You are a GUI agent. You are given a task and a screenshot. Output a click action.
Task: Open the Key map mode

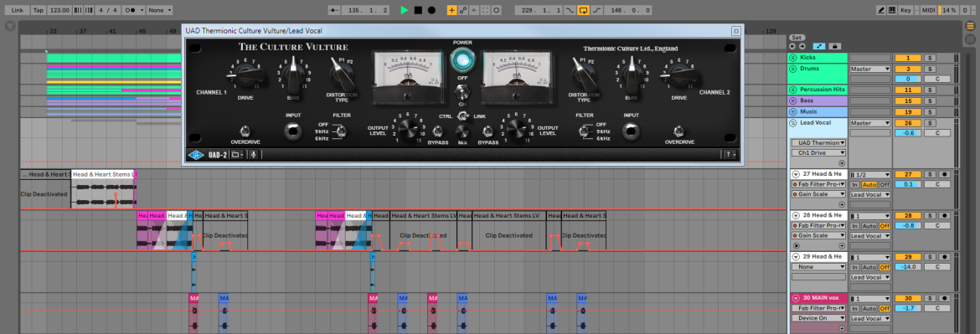pos(906,10)
